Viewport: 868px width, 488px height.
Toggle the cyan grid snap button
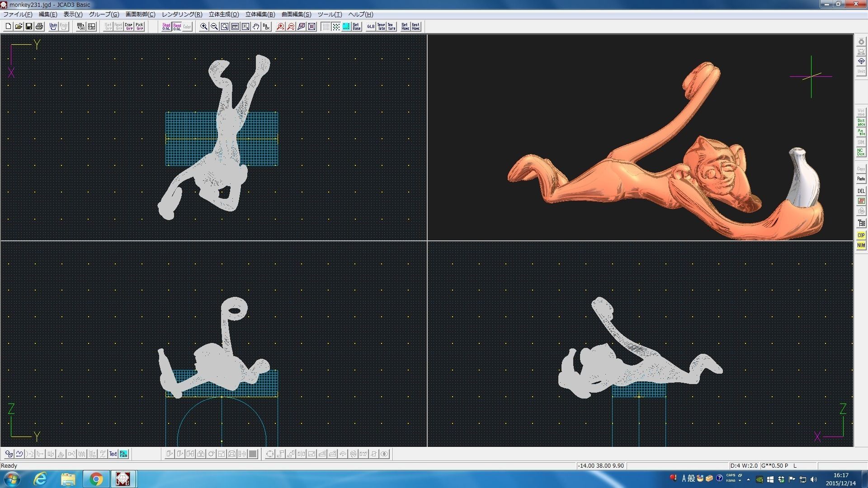click(x=346, y=27)
